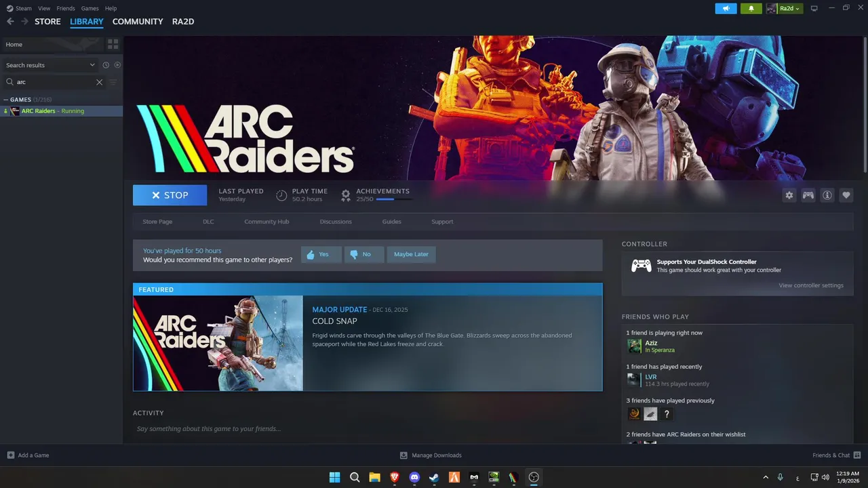This screenshot has height=488, width=868.
Task: Open LVR friend profile
Action: click(x=650, y=377)
